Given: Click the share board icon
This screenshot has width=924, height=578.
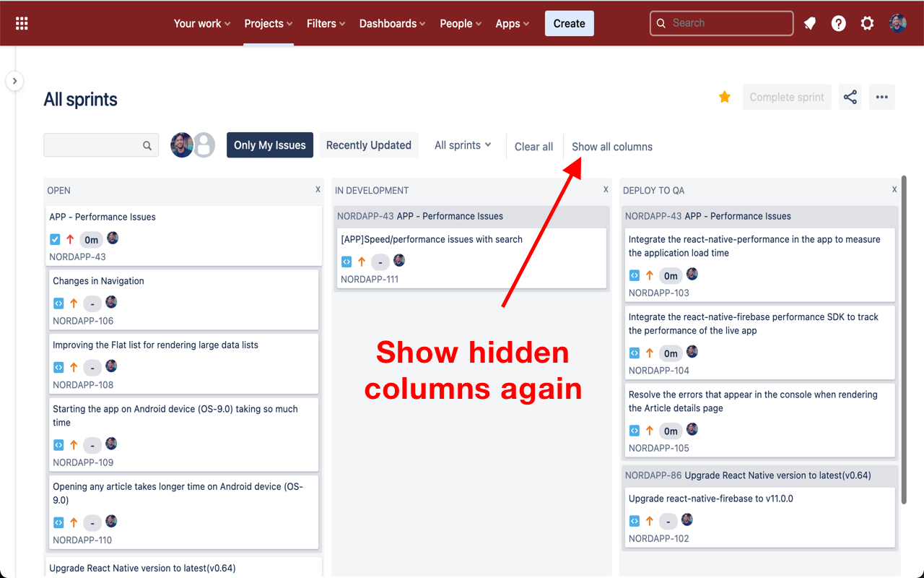Looking at the screenshot, I should point(850,97).
